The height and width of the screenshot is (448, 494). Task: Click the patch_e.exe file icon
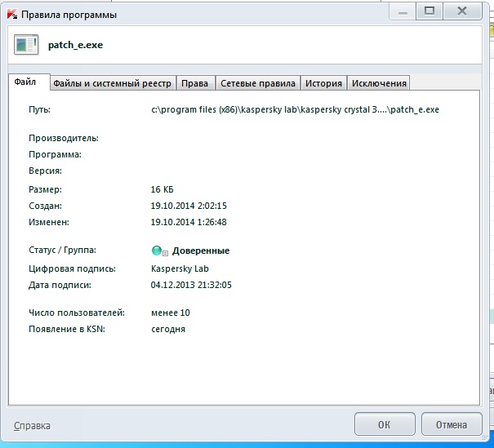(25, 45)
